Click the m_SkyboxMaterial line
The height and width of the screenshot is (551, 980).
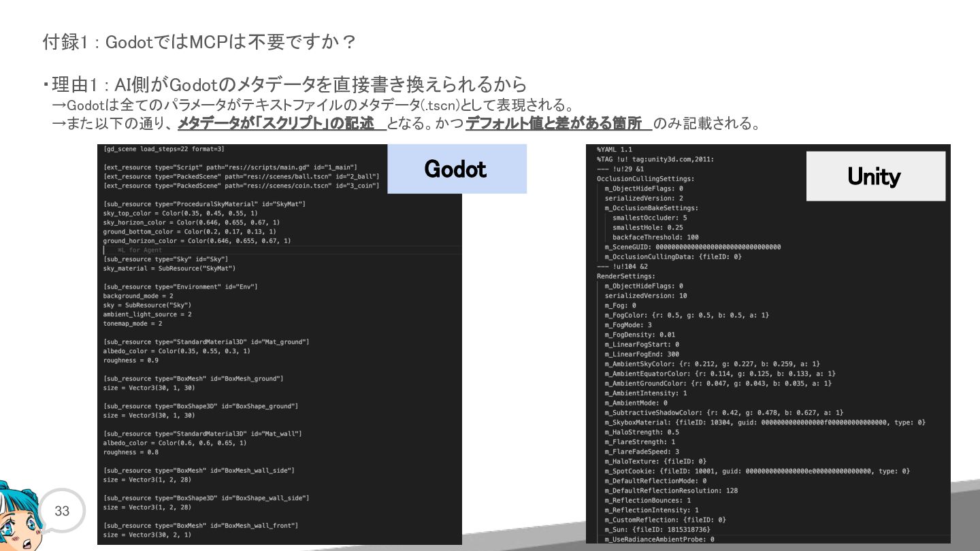pyautogui.click(x=765, y=422)
